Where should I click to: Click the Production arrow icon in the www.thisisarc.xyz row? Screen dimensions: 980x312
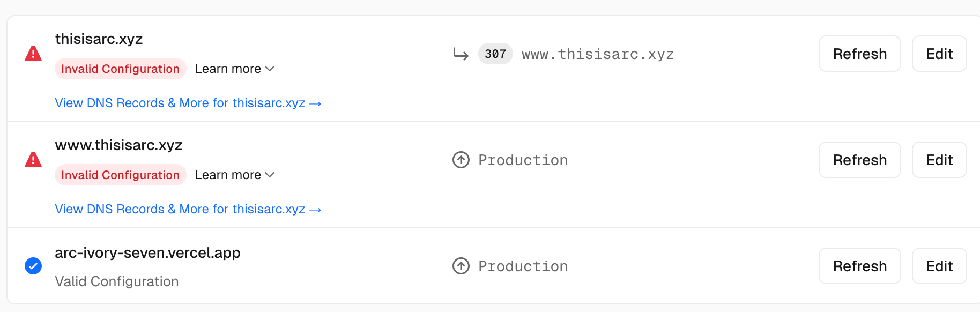coord(461,160)
